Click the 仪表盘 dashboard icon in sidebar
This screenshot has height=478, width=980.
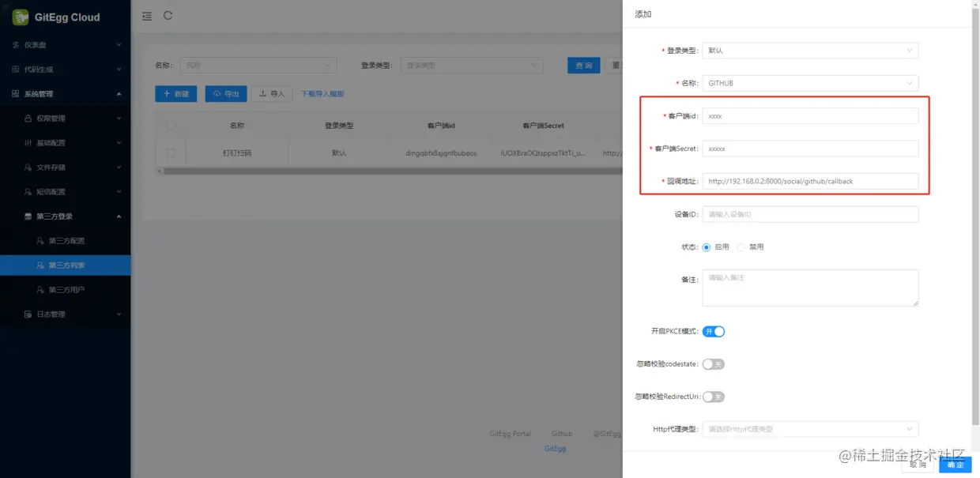(16, 45)
